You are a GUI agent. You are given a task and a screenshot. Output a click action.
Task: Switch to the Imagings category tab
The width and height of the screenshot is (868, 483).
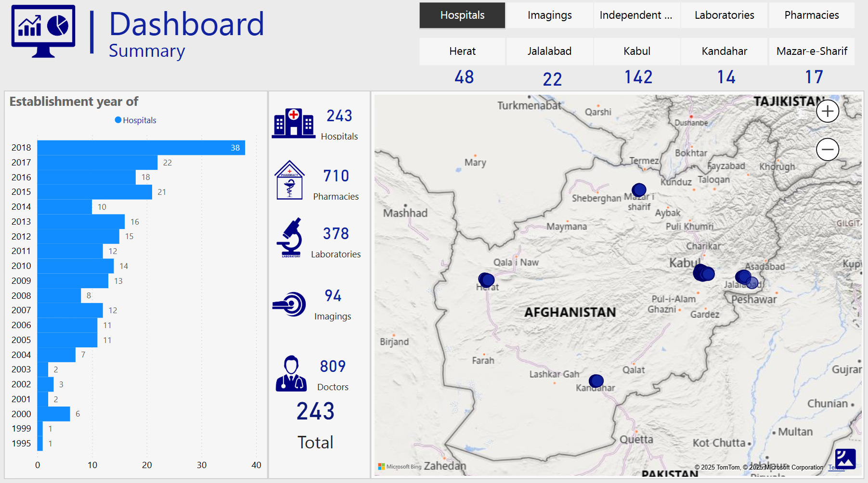tap(549, 15)
